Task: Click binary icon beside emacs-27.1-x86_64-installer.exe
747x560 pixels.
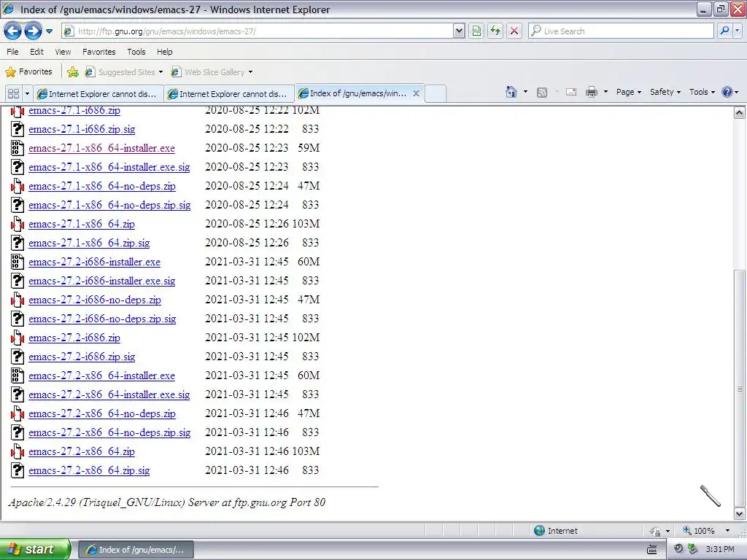Action: (x=18, y=148)
